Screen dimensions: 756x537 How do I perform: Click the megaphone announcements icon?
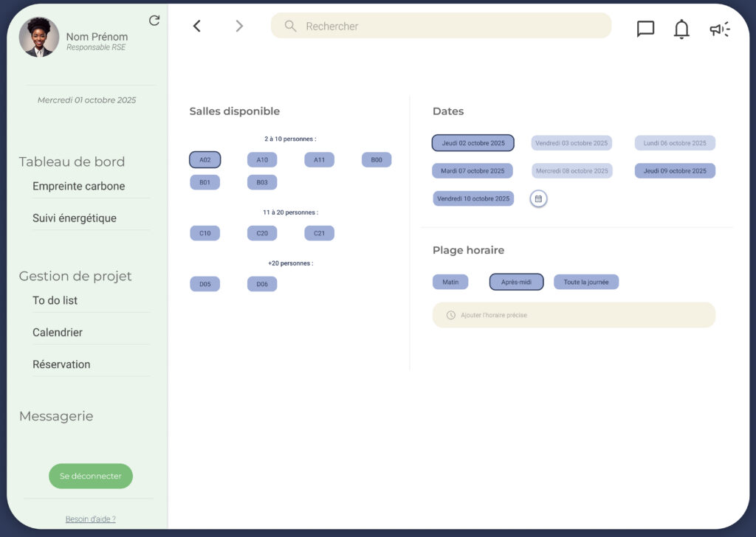point(719,29)
